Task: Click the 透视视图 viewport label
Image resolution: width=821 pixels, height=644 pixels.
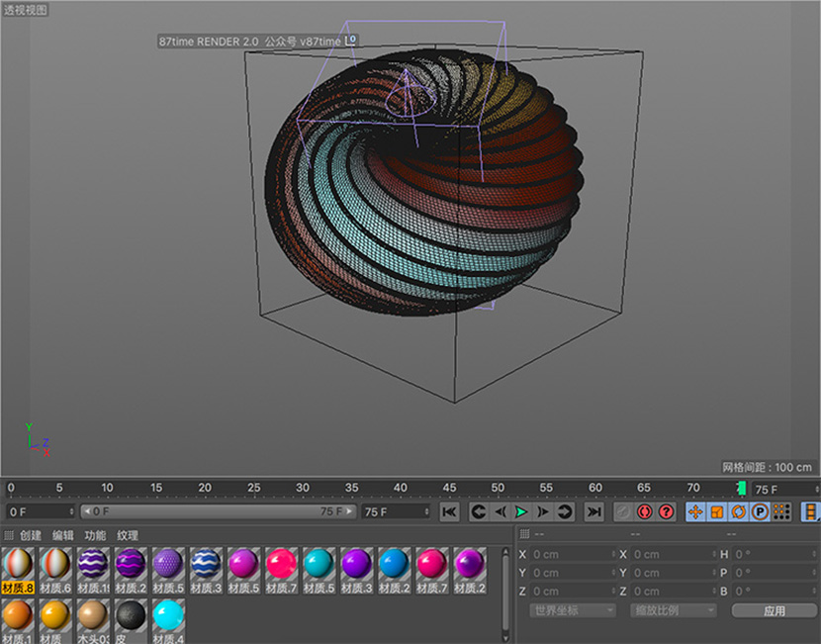Action: tap(25, 10)
